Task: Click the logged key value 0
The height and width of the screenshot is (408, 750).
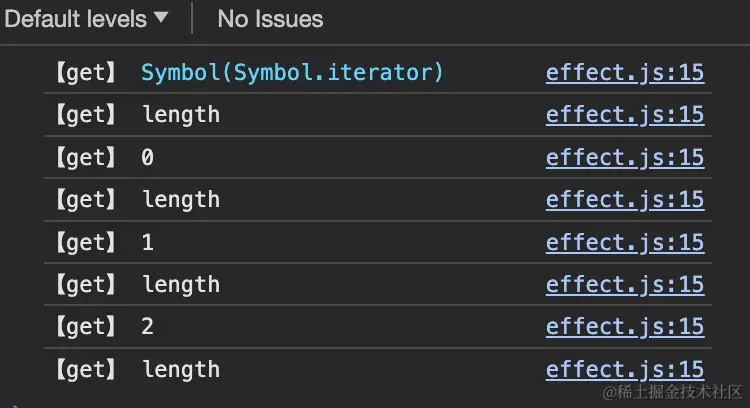Action: [148, 157]
